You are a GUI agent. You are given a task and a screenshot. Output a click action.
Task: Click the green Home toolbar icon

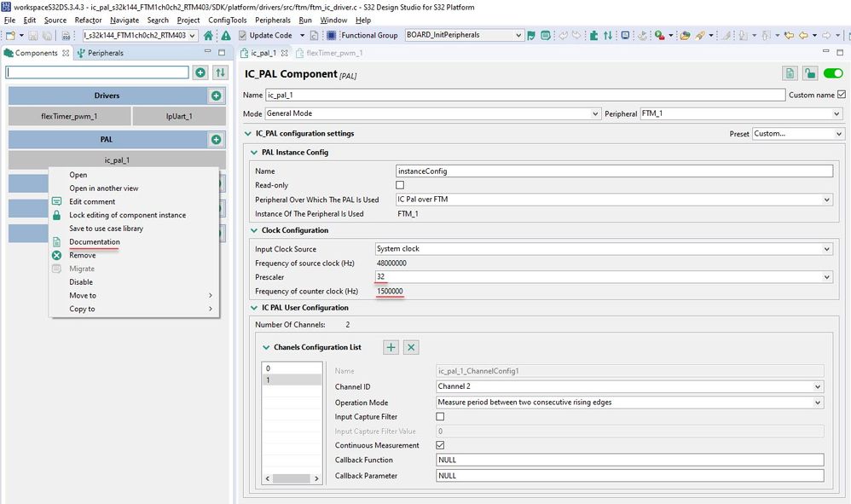pyautogui.click(x=208, y=35)
